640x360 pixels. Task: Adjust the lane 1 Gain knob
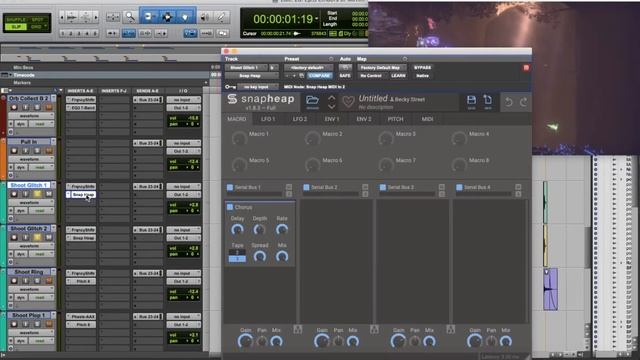pyautogui.click(x=245, y=341)
